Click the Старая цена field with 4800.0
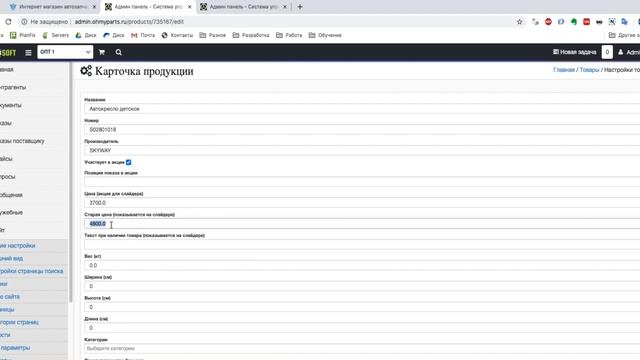This screenshot has height=360, width=640. pos(362,224)
